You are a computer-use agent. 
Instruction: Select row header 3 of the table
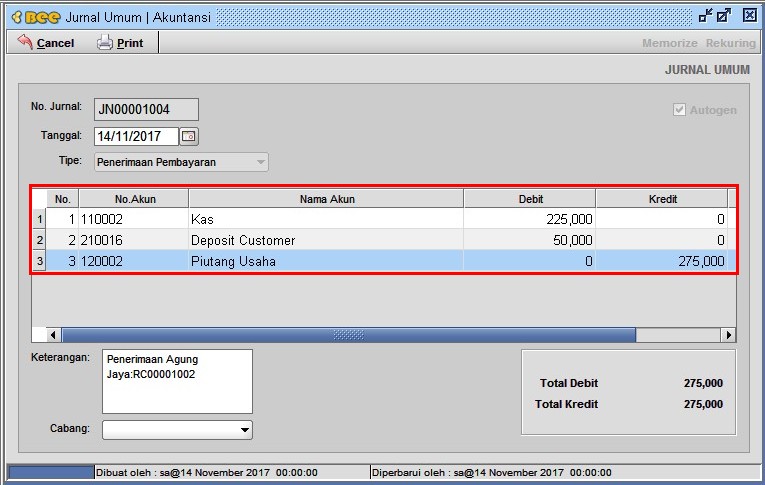[x=40, y=261]
